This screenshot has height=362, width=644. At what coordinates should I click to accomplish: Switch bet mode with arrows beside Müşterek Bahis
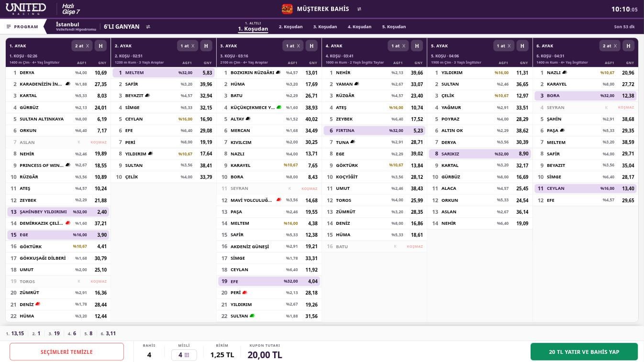(x=359, y=9)
